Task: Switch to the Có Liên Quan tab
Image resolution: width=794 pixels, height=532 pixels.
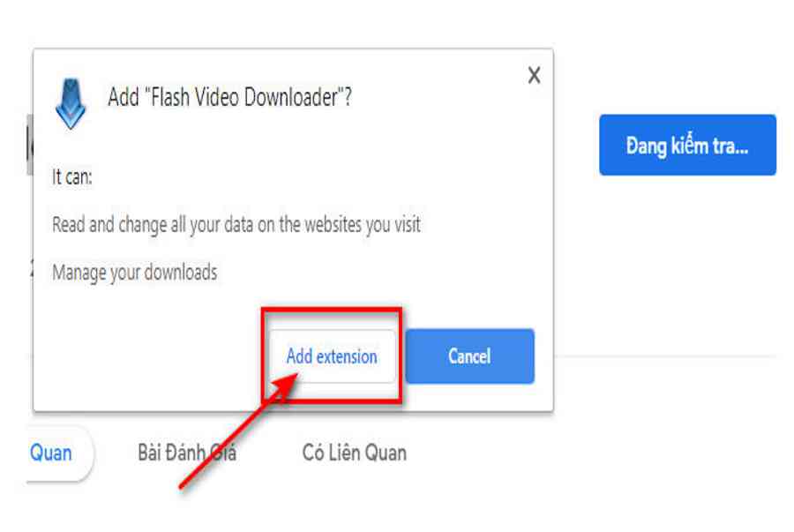Action: tap(355, 453)
